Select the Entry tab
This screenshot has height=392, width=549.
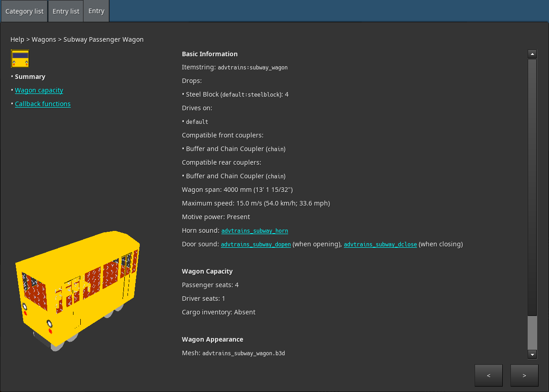(96, 11)
